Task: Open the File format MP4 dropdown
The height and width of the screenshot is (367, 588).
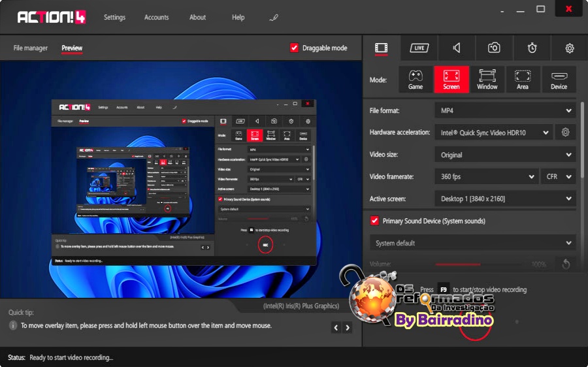Action: pos(505,110)
